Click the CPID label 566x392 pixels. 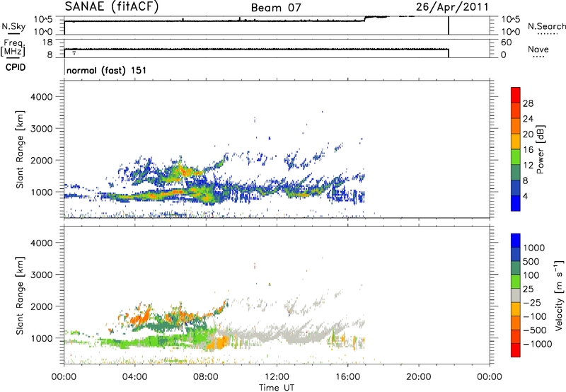(x=16, y=67)
